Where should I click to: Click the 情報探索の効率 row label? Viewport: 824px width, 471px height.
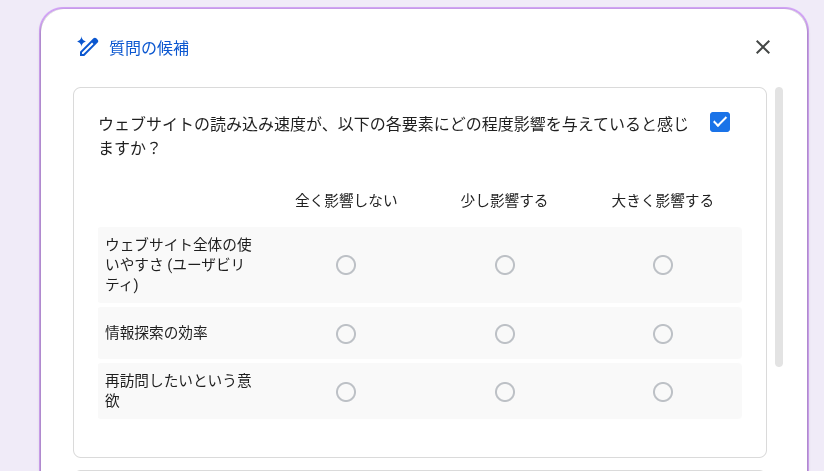[x=156, y=333]
